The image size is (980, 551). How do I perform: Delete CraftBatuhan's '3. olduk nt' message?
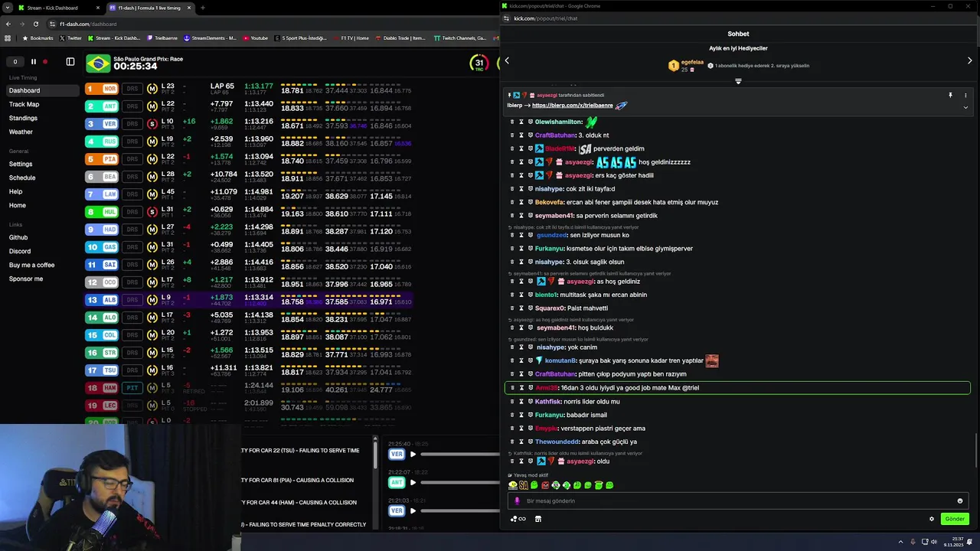[512, 135]
